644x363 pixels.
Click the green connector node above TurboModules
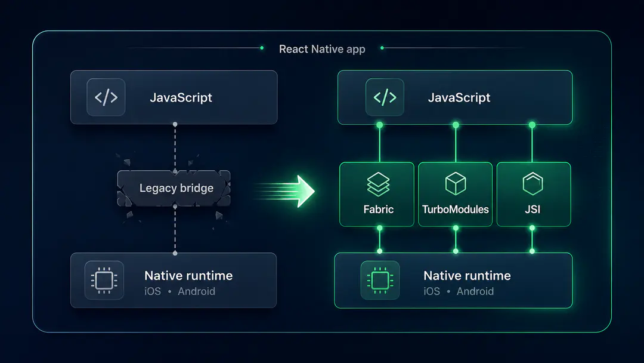tap(456, 125)
